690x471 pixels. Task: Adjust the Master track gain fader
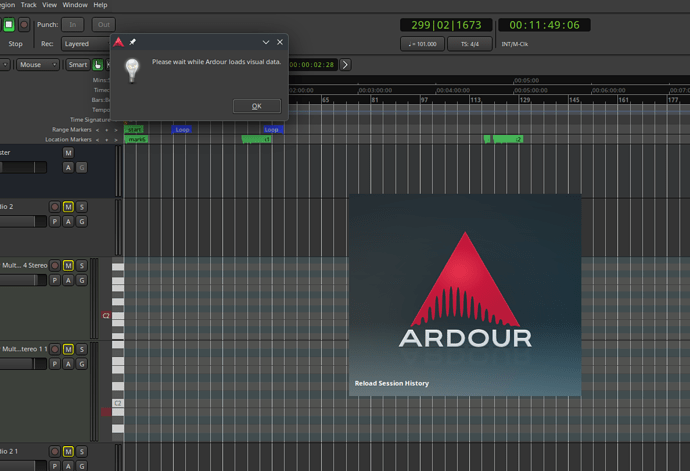coord(22,167)
